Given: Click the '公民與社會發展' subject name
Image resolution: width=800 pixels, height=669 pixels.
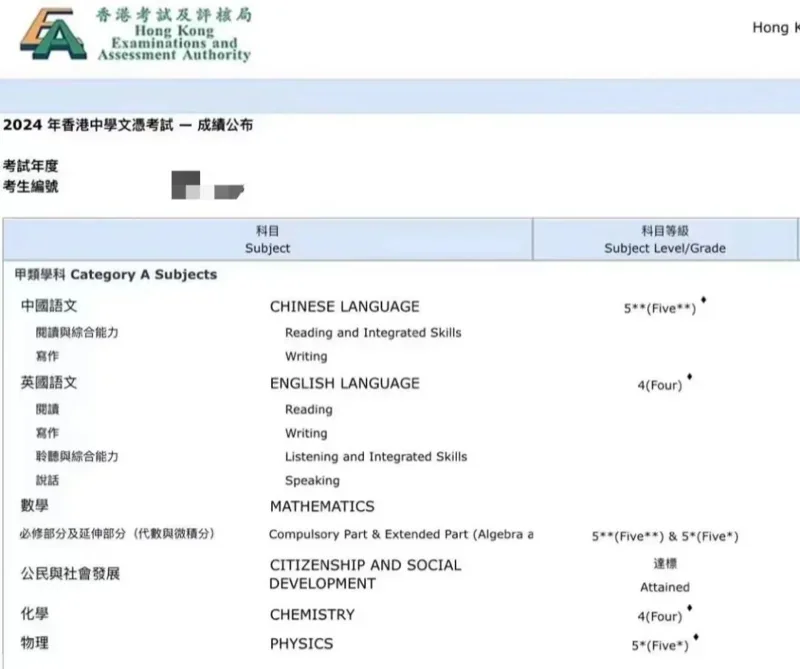Looking at the screenshot, I should pyautogui.click(x=70, y=574).
